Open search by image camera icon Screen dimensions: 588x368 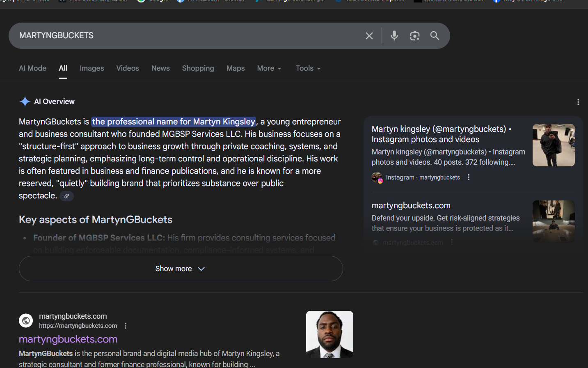414,36
